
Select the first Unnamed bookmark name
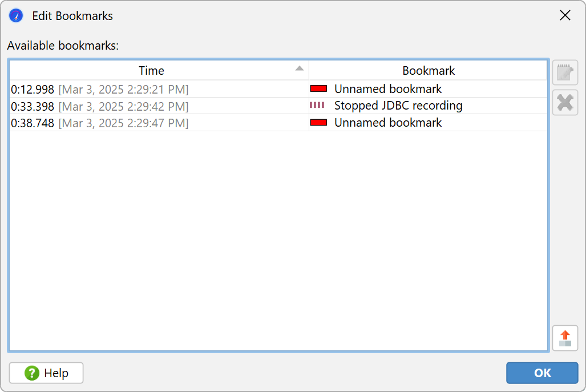(x=388, y=89)
